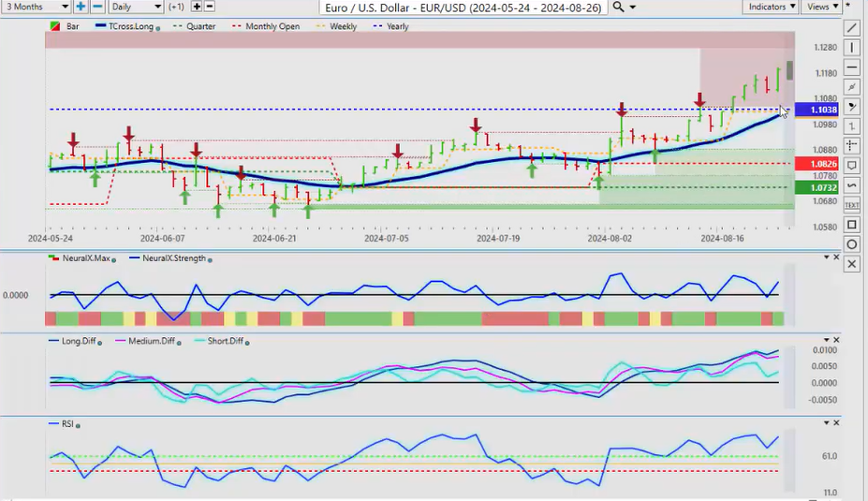Select the diagonal trend line drawing tool
The height and width of the screenshot is (501, 868).
852,28
